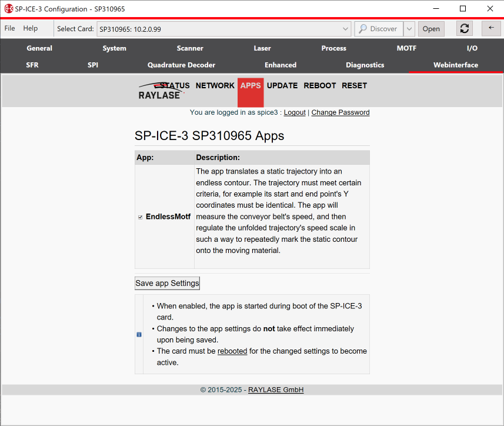Click the Discover magnifier button
Screen dimensions: 504x426
379,29
